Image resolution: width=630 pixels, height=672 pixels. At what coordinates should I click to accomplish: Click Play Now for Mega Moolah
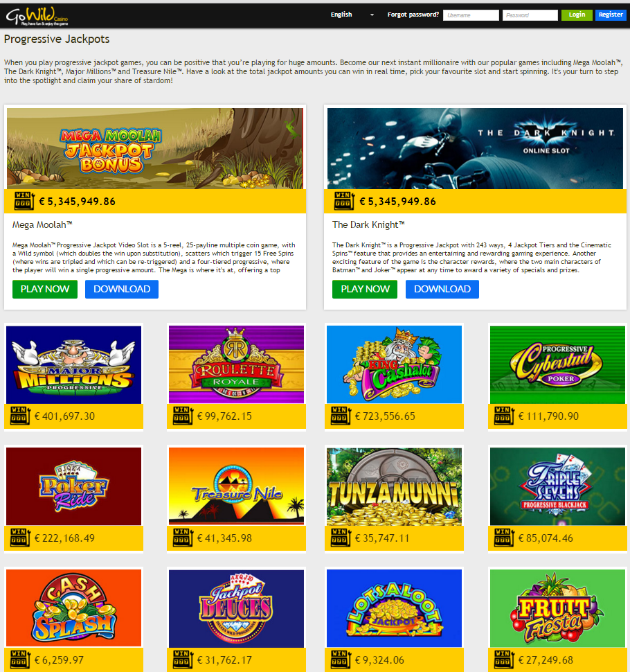coord(45,290)
